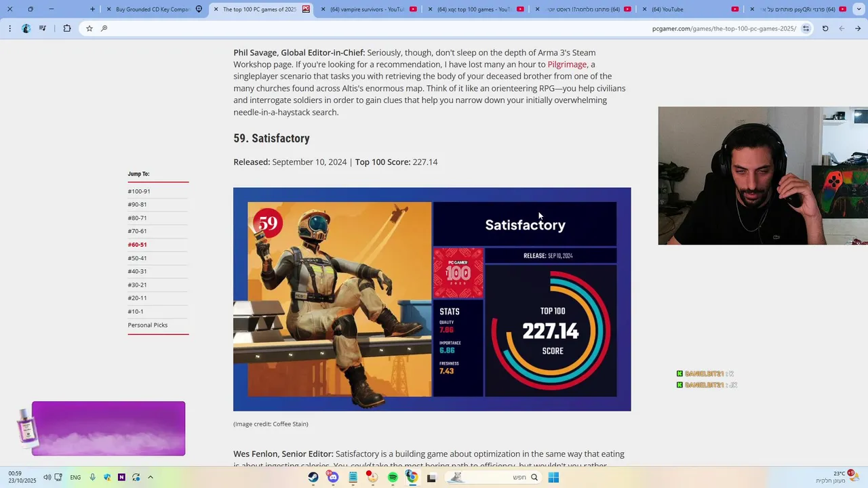Open site information icon beside URL
Screen dimensions: 868x488
pyautogui.click(x=806, y=28)
